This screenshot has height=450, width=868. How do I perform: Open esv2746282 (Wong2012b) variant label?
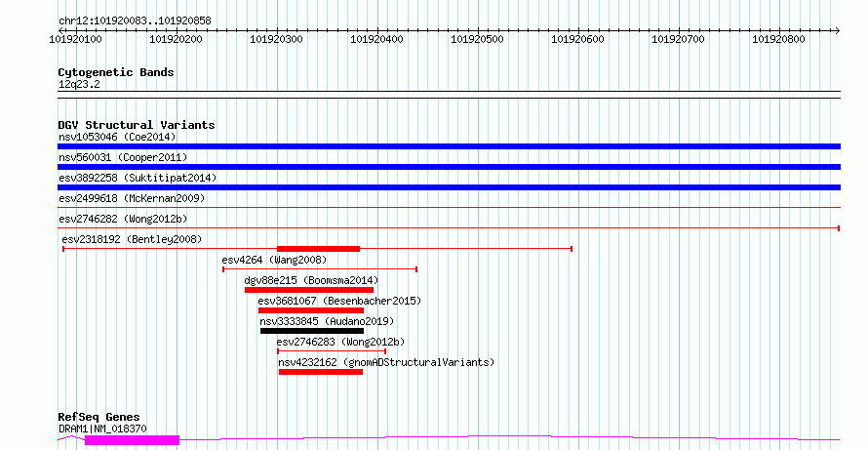[123, 219]
